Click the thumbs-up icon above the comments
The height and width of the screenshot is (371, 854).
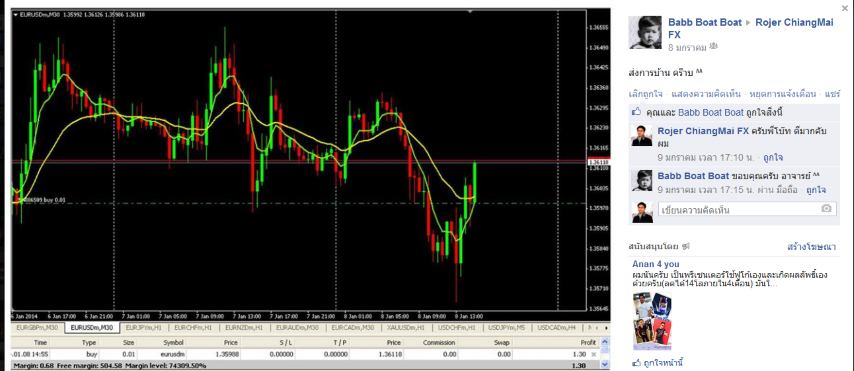click(636, 112)
